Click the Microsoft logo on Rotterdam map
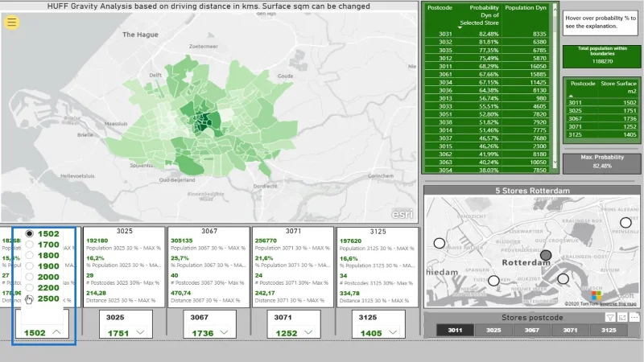Image resolution: width=644 pixels, height=362 pixels. (x=597, y=295)
